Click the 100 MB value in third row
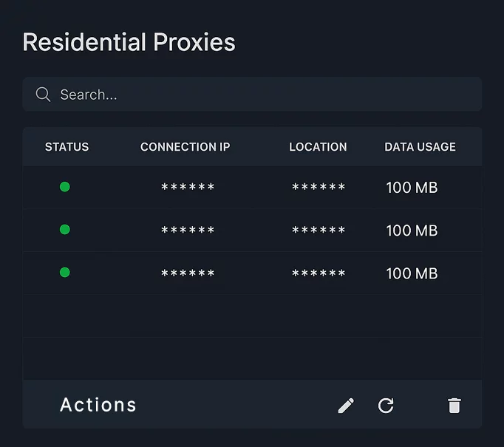Viewport: 504px width, 447px height. tap(412, 273)
